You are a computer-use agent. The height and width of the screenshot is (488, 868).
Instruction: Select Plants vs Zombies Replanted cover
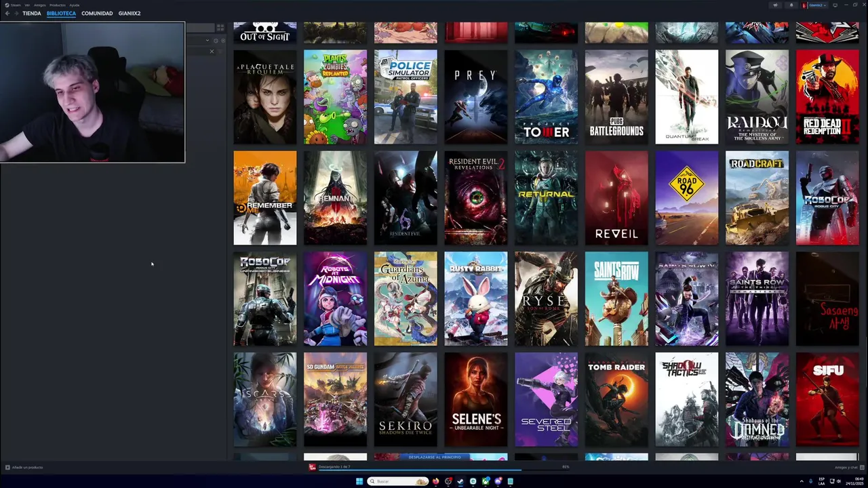pyautogui.click(x=335, y=97)
